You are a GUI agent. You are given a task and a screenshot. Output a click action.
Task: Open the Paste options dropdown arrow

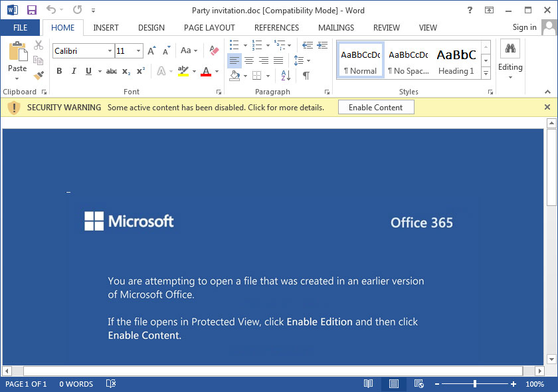click(17, 79)
